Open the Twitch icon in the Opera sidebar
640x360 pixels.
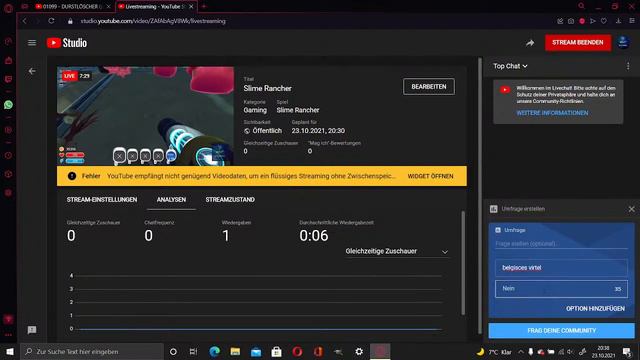pos(8,79)
